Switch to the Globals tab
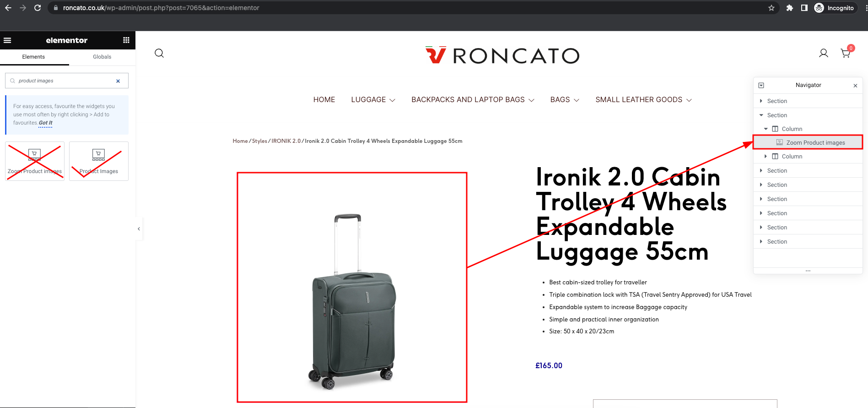The width and height of the screenshot is (868, 408). [102, 57]
